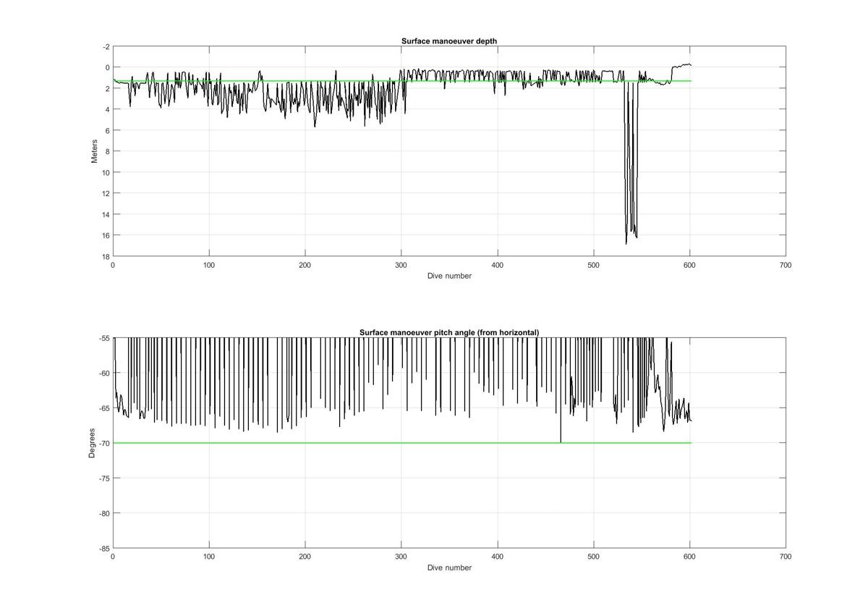Viewport: 868px width, 616px height.
Task: Choose the '200' dive tick under the pitch angle plot
Action: click(305, 557)
